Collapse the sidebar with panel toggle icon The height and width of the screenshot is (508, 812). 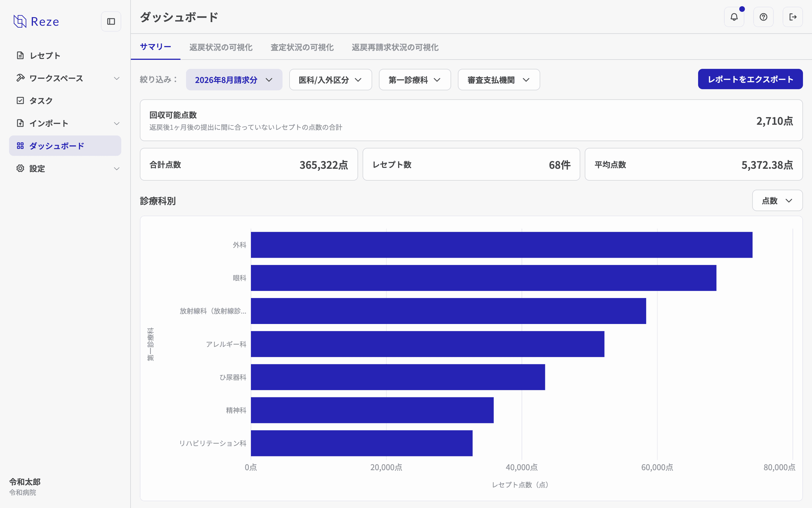click(x=111, y=21)
